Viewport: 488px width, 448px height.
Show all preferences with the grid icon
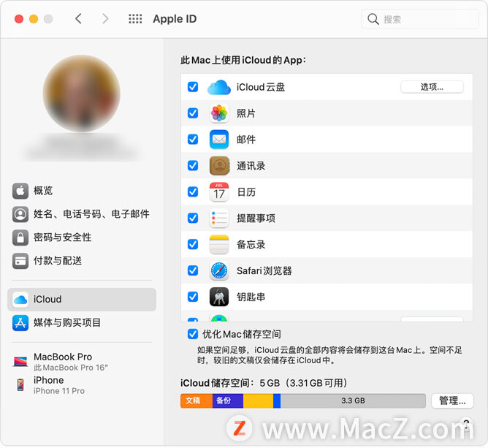pyautogui.click(x=135, y=19)
